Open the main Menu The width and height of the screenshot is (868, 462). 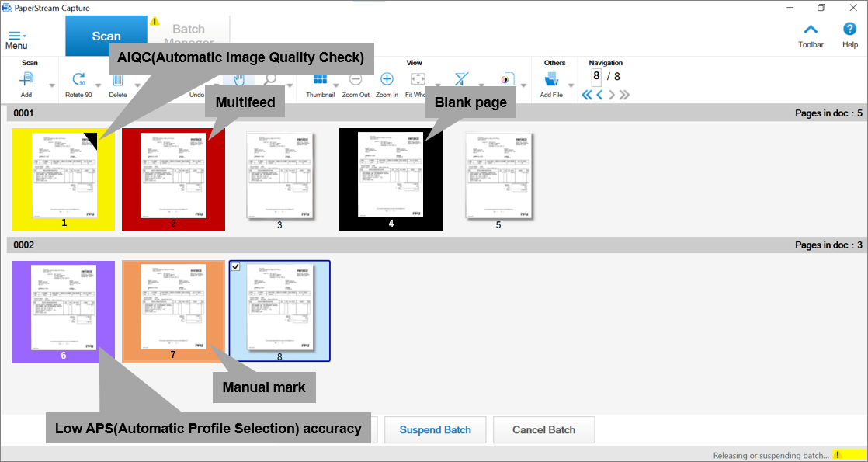click(x=16, y=40)
